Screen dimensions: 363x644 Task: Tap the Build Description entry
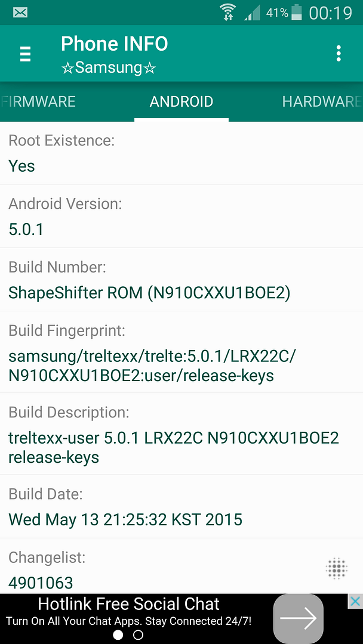(x=181, y=435)
